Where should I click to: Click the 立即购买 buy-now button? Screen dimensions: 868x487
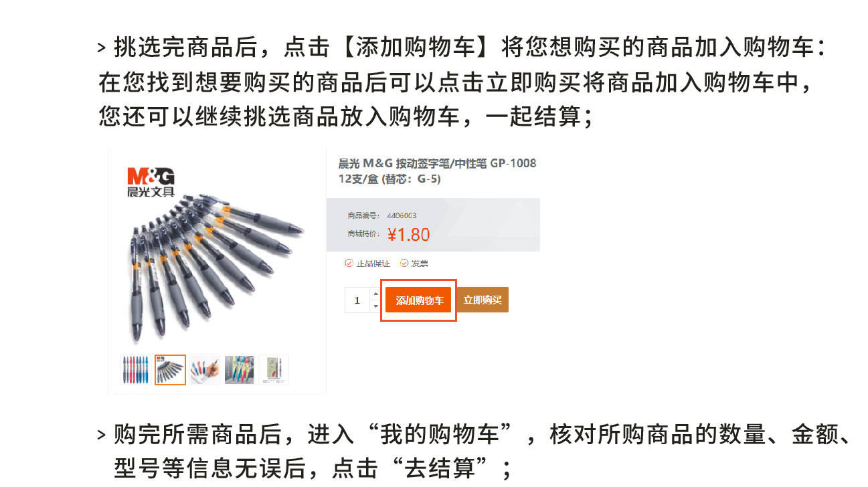click(483, 300)
